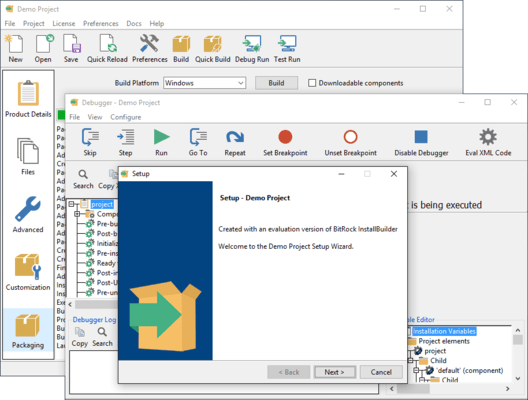Image resolution: width=528 pixels, height=400 pixels.
Task: Open the Product Details sidebar section
Action: pyautogui.click(x=28, y=99)
